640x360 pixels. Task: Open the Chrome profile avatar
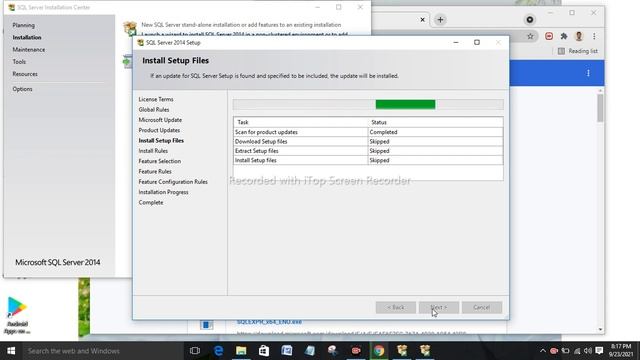pyautogui.click(x=579, y=36)
